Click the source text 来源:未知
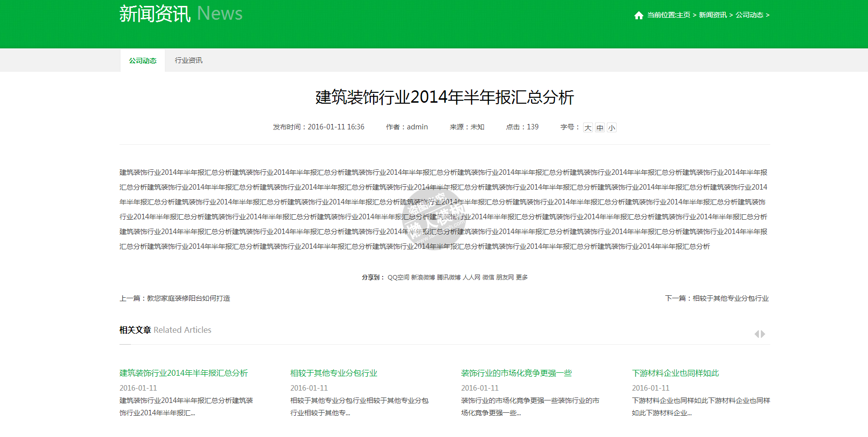 tap(467, 127)
